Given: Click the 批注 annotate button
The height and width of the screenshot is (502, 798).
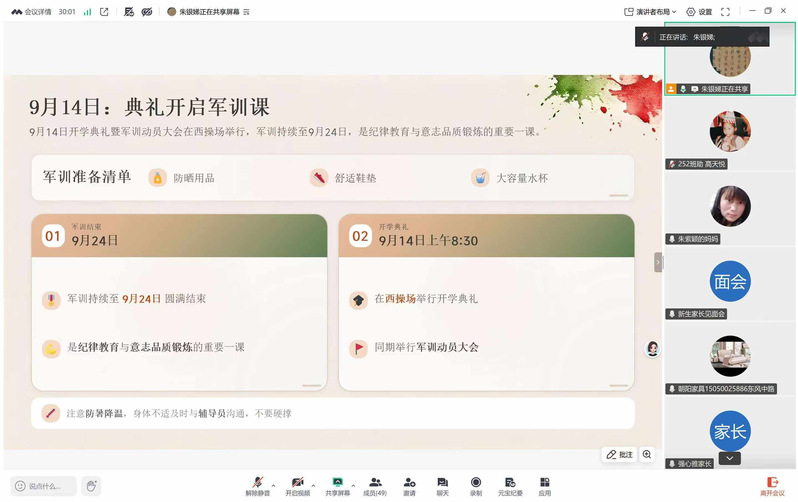Looking at the screenshot, I should [619, 454].
